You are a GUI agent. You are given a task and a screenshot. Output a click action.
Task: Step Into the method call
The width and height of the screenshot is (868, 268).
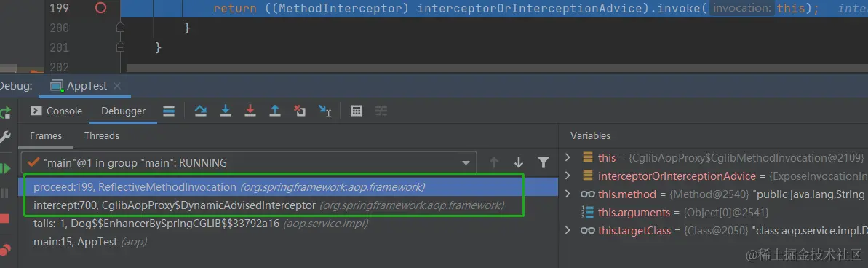[x=226, y=111]
